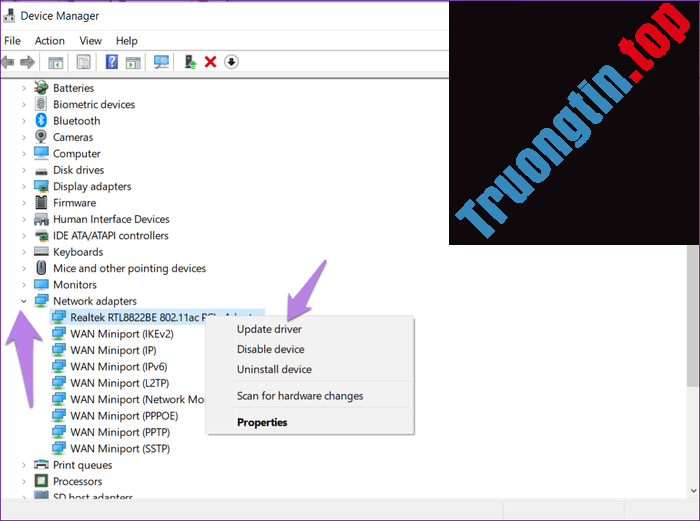The width and height of the screenshot is (700, 521).
Task: Click the Show/Hide Console Tree toolbar icon
Action: (x=55, y=62)
